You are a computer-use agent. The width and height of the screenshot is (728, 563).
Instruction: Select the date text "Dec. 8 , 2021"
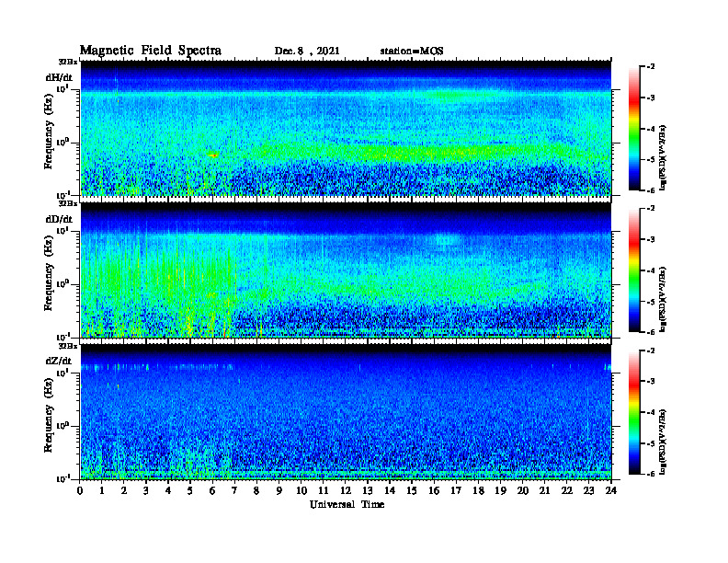click(x=307, y=52)
